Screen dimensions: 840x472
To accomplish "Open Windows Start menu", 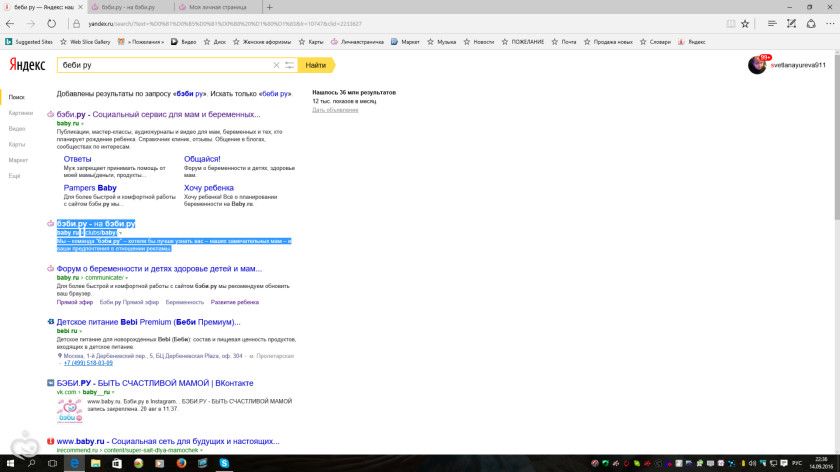I will (x=10, y=463).
